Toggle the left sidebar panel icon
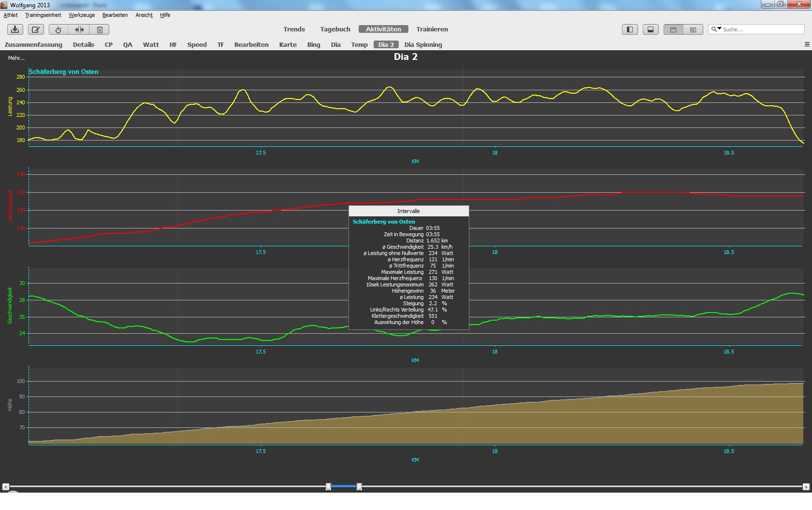Viewport: 812px width, 510px height. (x=630, y=29)
